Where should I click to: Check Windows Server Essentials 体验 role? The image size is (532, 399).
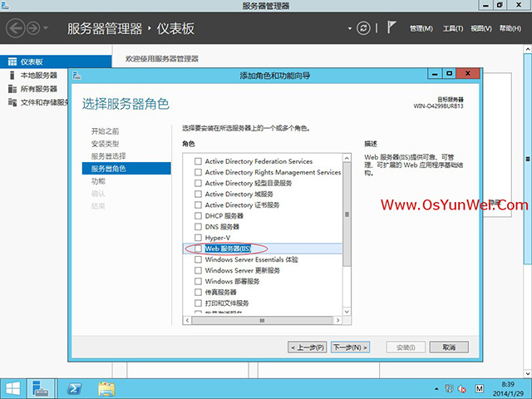(x=198, y=259)
